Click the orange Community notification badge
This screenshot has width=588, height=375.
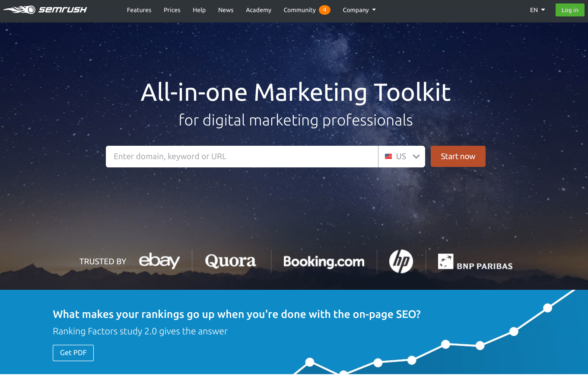click(x=324, y=10)
